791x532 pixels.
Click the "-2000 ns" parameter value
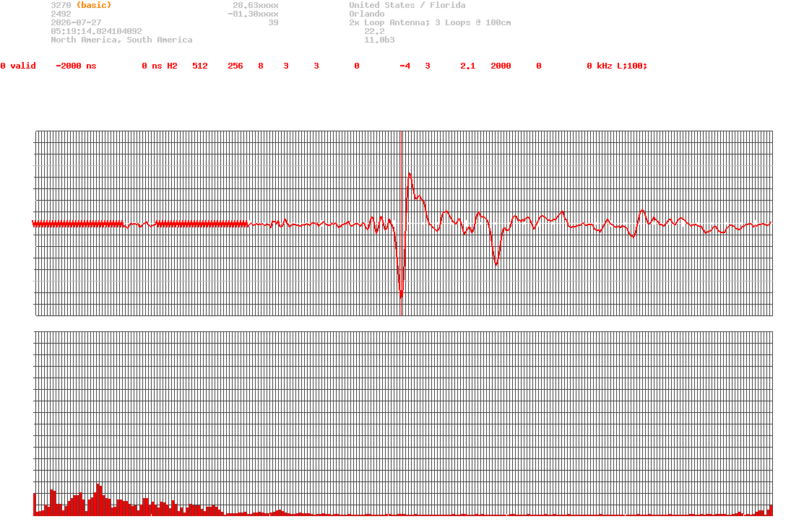[x=76, y=66]
